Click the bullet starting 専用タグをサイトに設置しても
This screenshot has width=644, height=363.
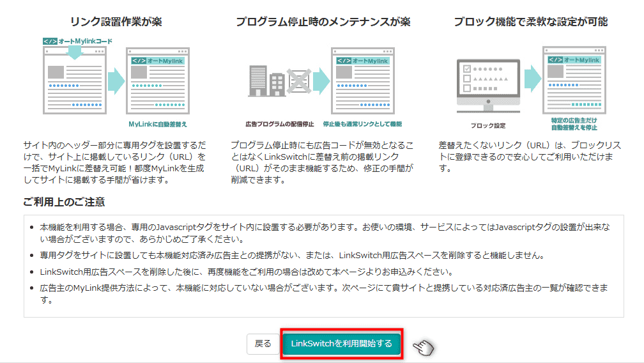coord(292,256)
